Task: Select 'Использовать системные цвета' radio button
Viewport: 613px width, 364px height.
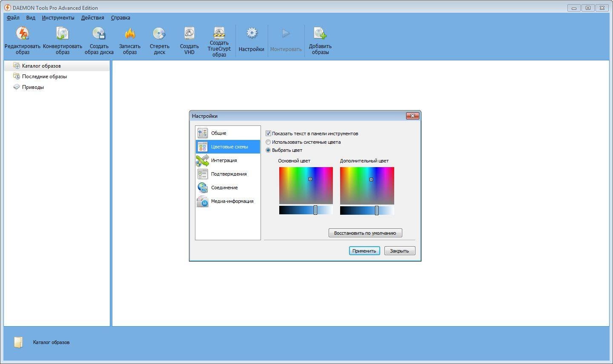Action: tap(268, 142)
